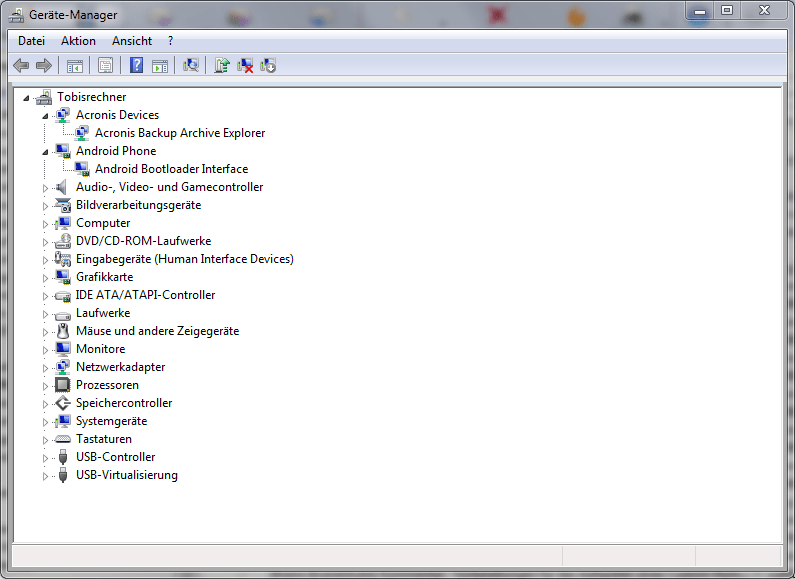Select Acronis Backup Archive Explorer device
The height and width of the screenshot is (579, 795).
(x=180, y=133)
